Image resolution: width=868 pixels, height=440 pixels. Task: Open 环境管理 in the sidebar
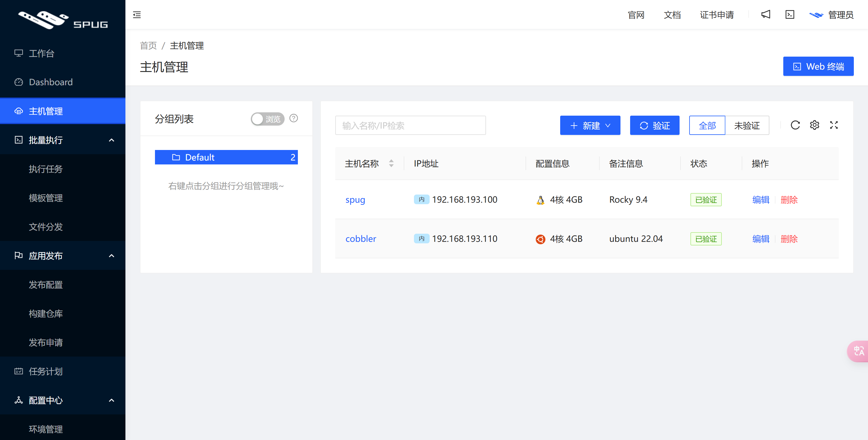pyautogui.click(x=63, y=429)
